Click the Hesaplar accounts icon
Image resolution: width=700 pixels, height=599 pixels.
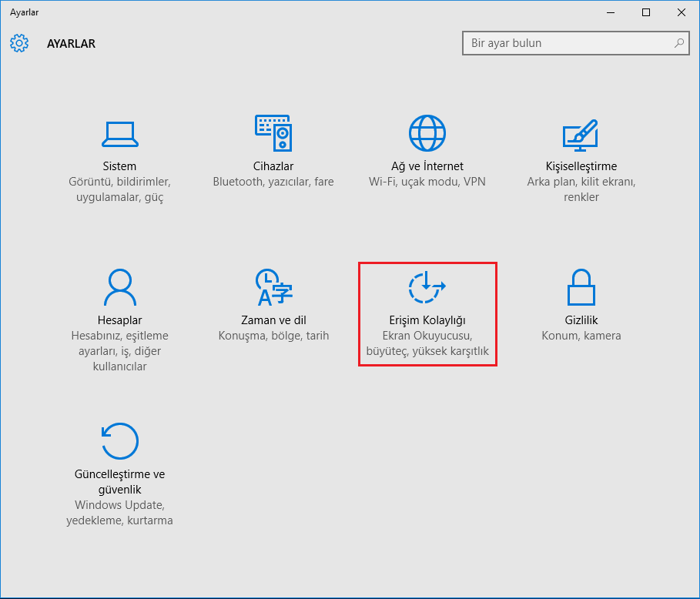(119, 287)
